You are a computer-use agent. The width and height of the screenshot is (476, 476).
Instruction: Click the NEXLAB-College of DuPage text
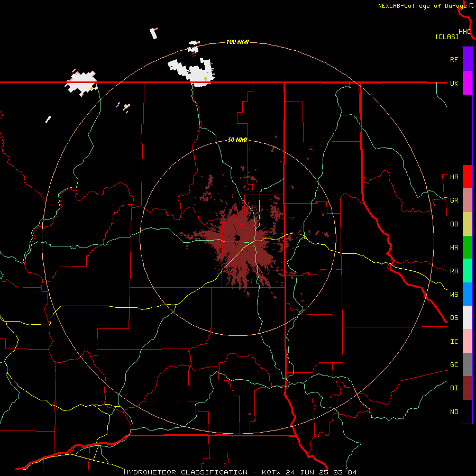422,6
